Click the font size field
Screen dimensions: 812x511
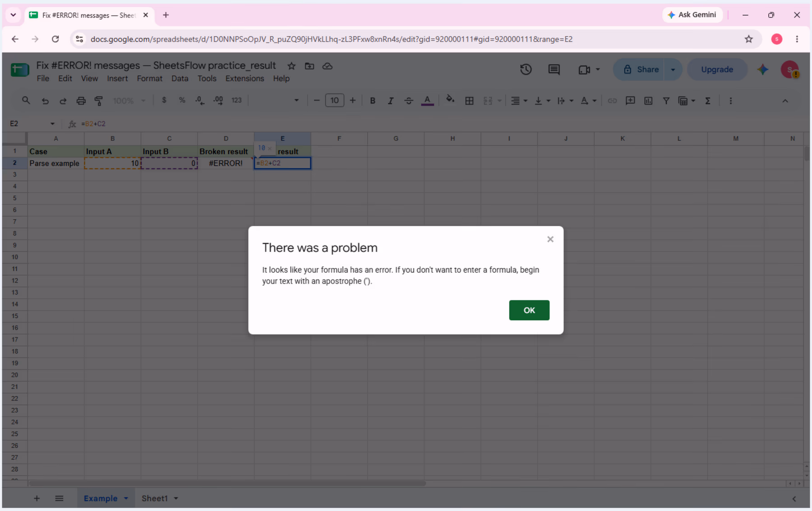(x=334, y=100)
